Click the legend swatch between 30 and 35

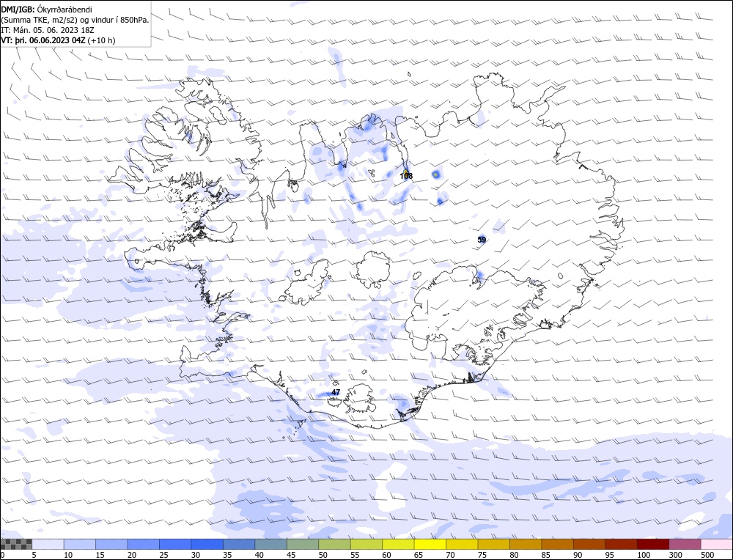click(x=207, y=544)
